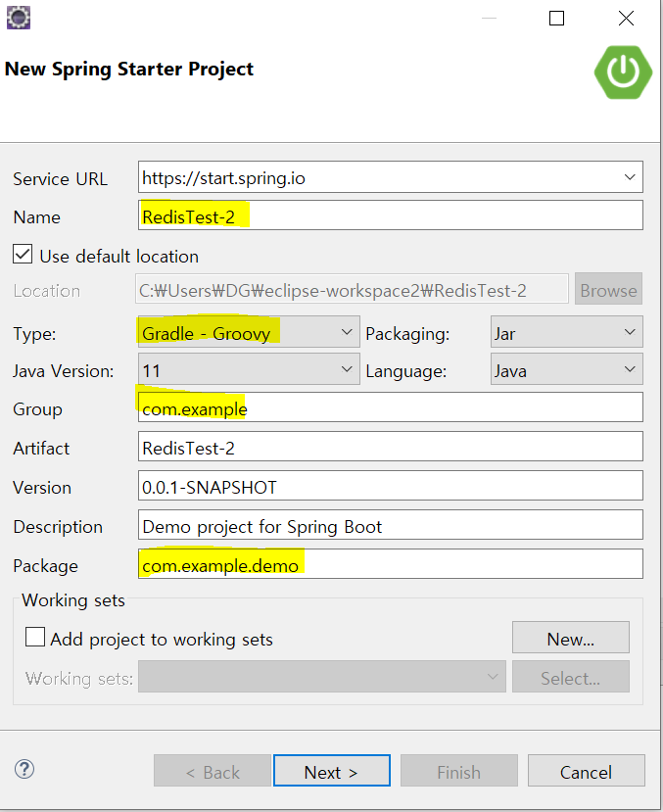Click the Working sets group label
The image size is (663, 812).
(73, 600)
